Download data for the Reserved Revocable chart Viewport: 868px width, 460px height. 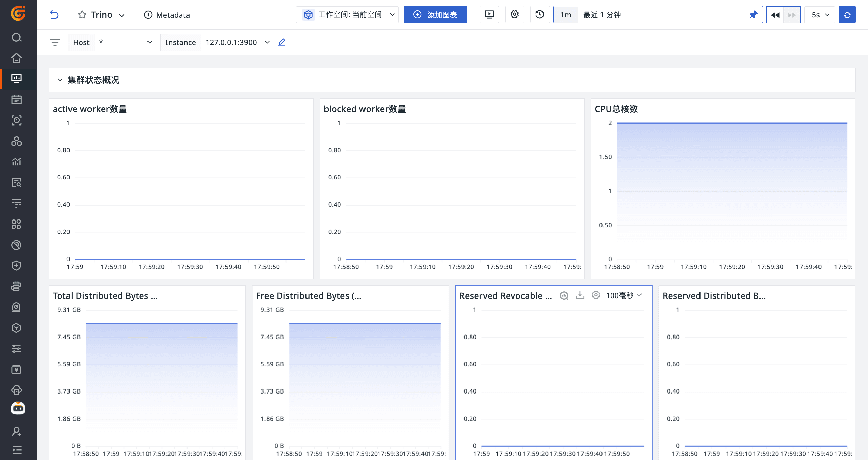(580, 295)
